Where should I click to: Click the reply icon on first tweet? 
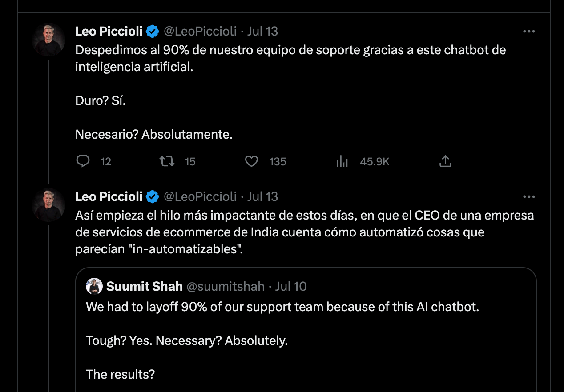pos(83,161)
